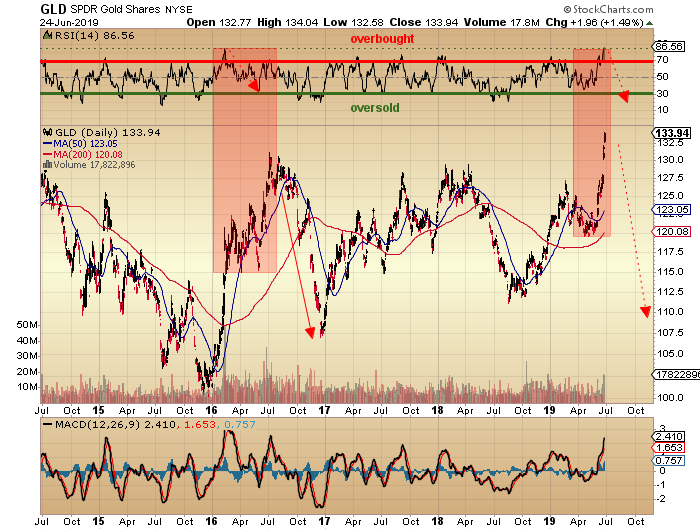Click the 10M volume axis label
The image size is (700, 530).
pyautogui.click(x=27, y=387)
